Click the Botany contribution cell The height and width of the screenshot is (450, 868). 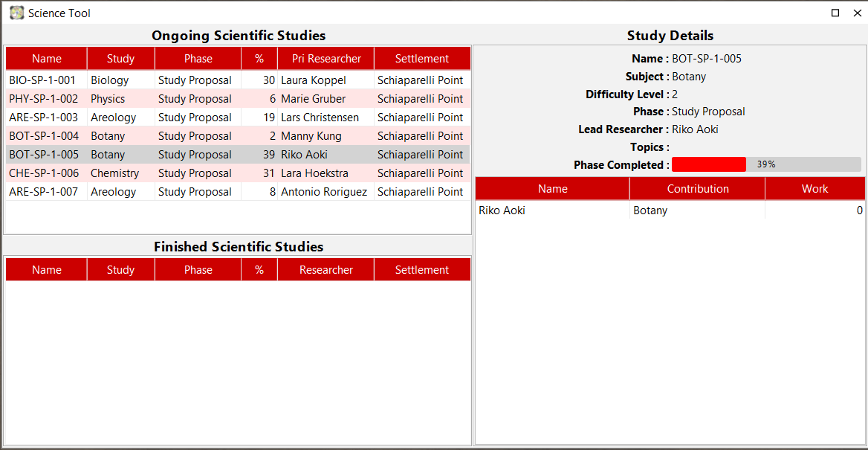(698, 210)
